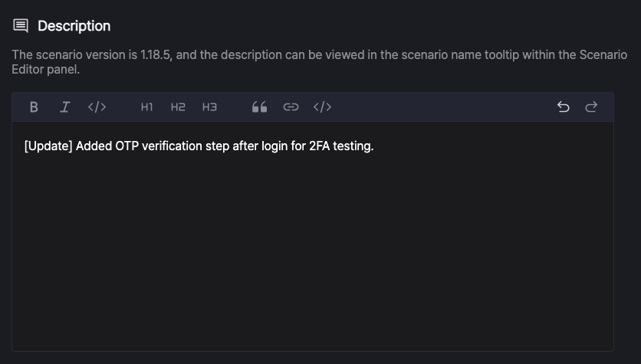Click the comment icon beside the Description heading

pyautogui.click(x=21, y=26)
